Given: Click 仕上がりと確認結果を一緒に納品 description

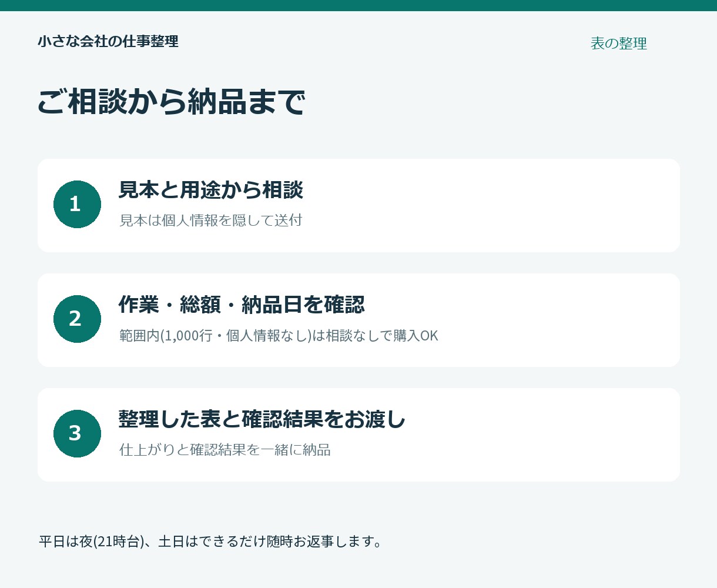Looking at the screenshot, I should (225, 450).
